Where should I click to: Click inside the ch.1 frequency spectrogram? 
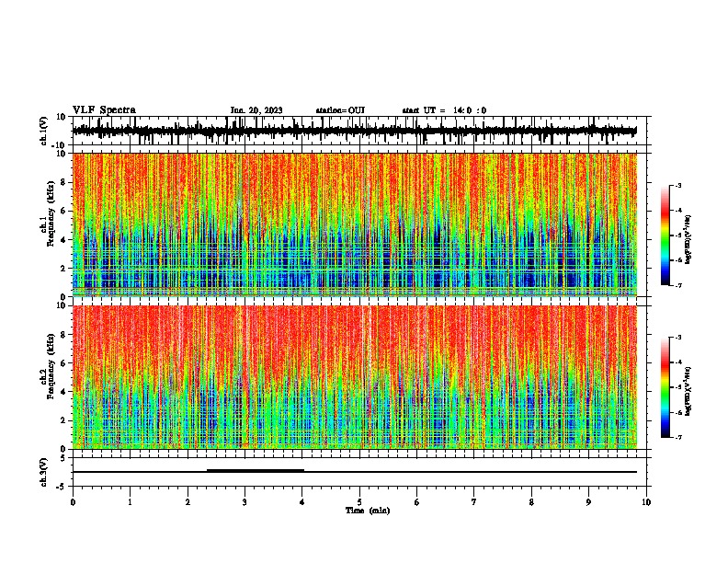coord(355,224)
